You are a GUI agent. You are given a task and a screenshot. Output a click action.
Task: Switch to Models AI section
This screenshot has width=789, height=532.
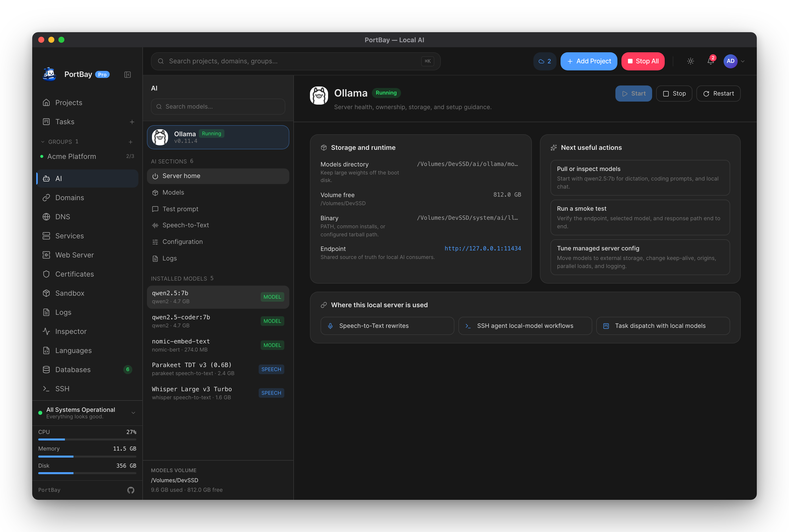[x=218, y=192]
